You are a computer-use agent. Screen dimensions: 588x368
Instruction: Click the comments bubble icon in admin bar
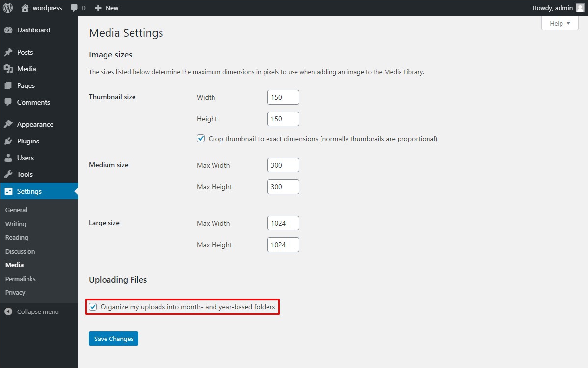[x=74, y=8]
